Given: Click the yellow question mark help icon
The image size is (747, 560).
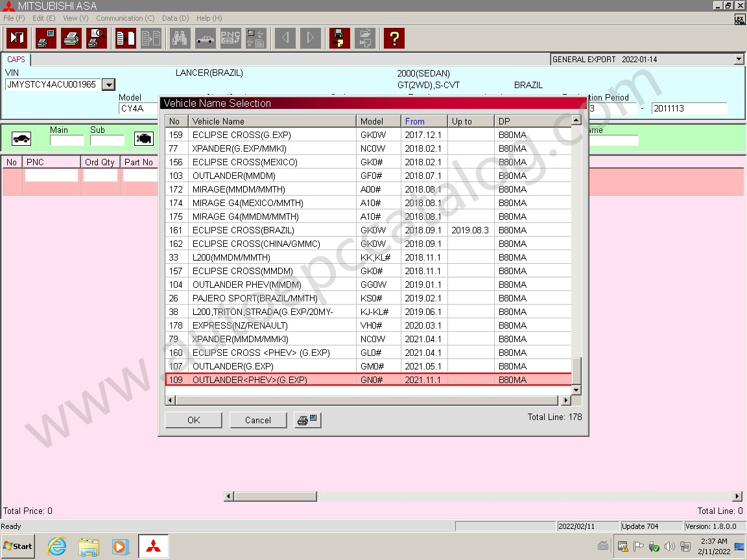Looking at the screenshot, I should (x=394, y=38).
